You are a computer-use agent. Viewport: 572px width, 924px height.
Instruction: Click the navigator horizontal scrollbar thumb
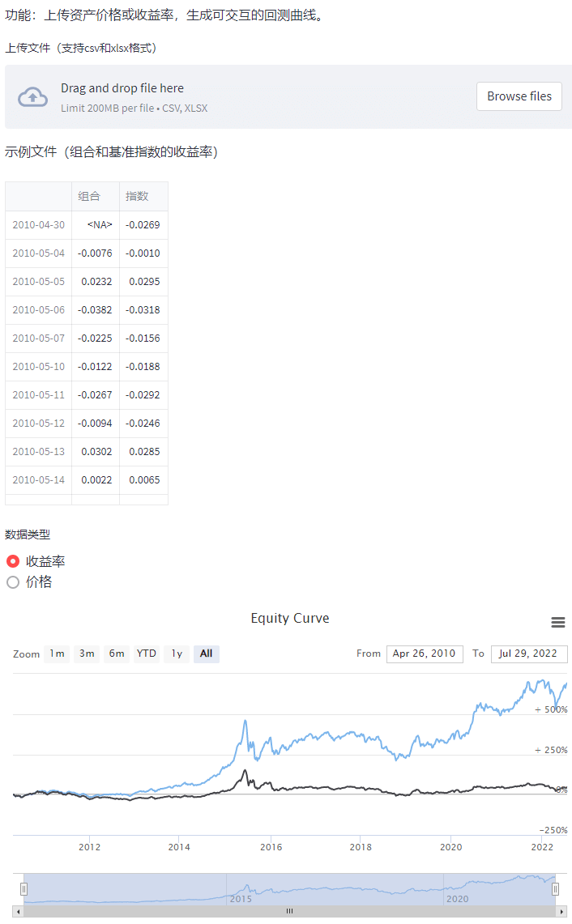click(x=289, y=911)
